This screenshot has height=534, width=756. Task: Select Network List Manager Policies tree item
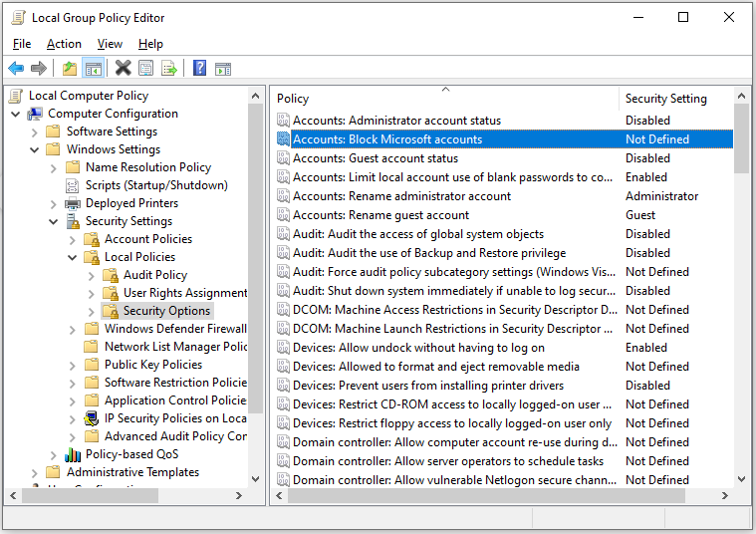point(175,347)
